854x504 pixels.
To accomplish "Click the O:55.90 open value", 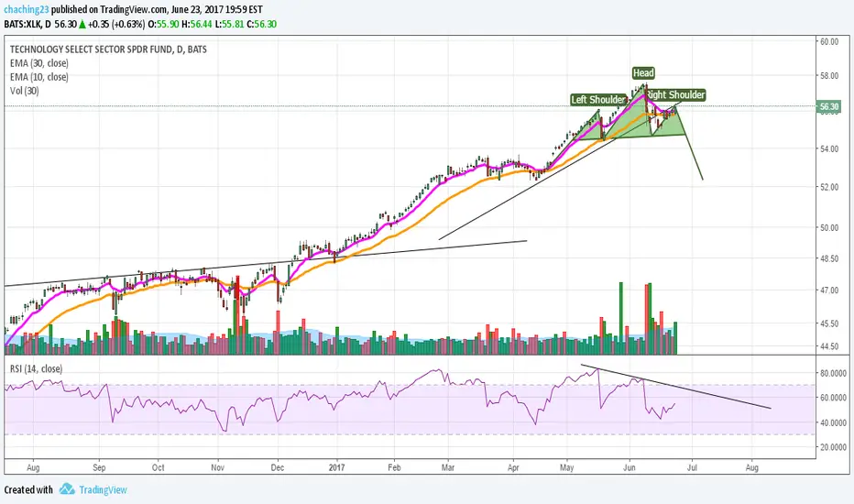I will (163, 24).
